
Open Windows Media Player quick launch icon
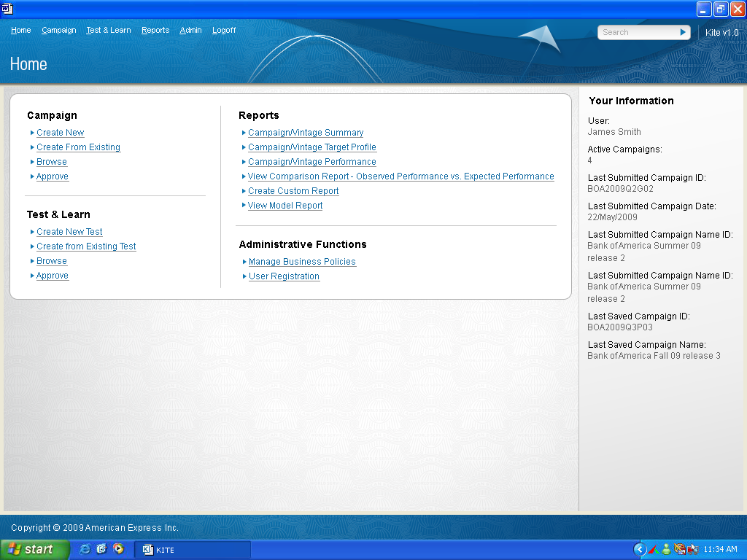[118, 549]
